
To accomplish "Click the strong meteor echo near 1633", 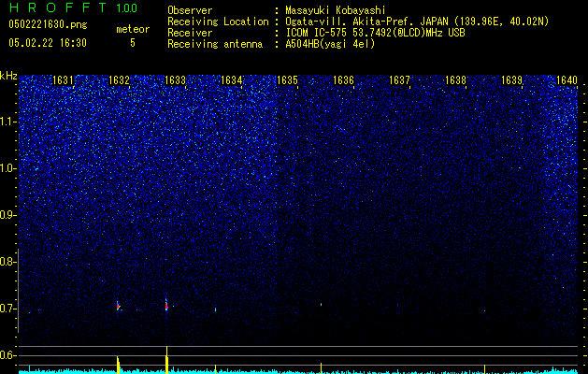I will [x=166, y=305].
